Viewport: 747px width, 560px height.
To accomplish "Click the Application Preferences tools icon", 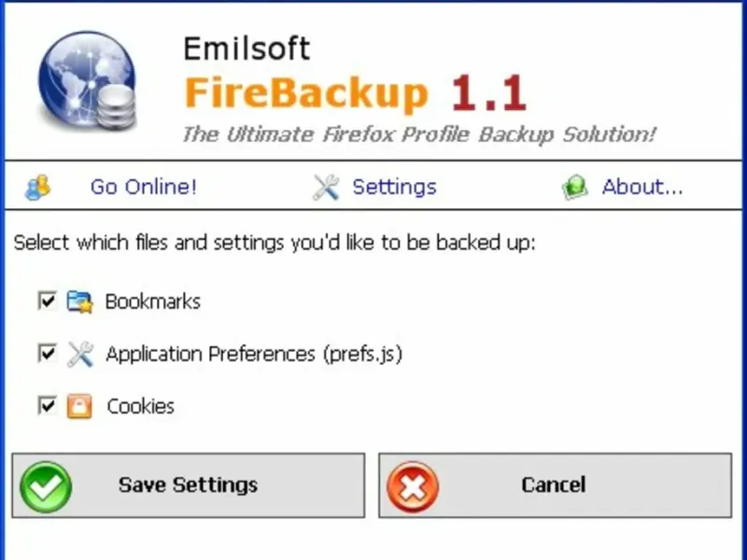I will pyautogui.click(x=80, y=355).
